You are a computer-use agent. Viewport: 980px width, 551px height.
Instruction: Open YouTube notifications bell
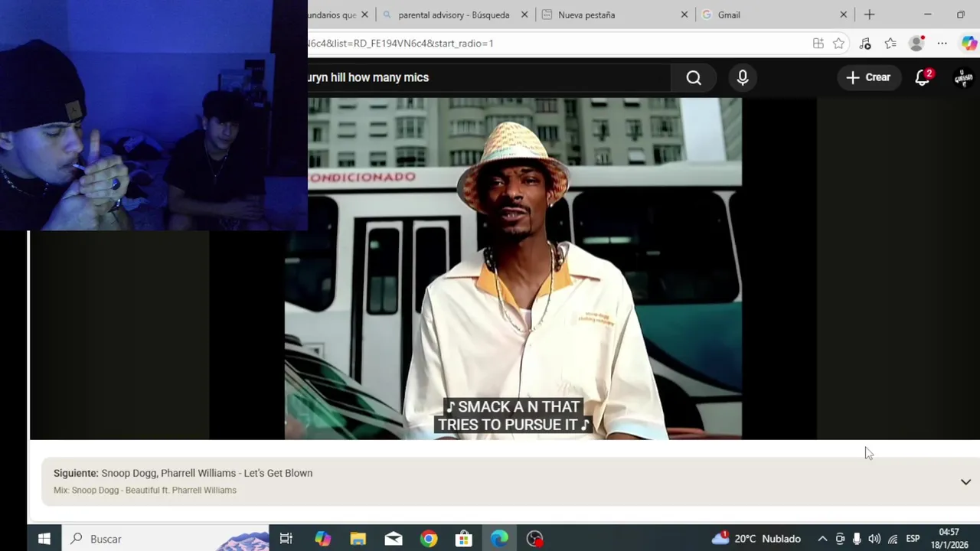(x=923, y=77)
